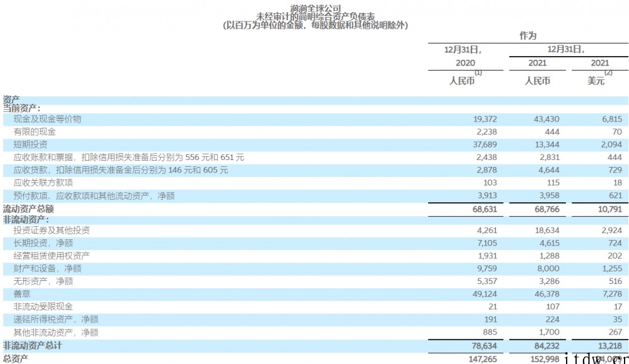The image size is (629, 364).
Task: Click value '49,124' in 善意 row
Action: pyautogui.click(x=485, y=294)
